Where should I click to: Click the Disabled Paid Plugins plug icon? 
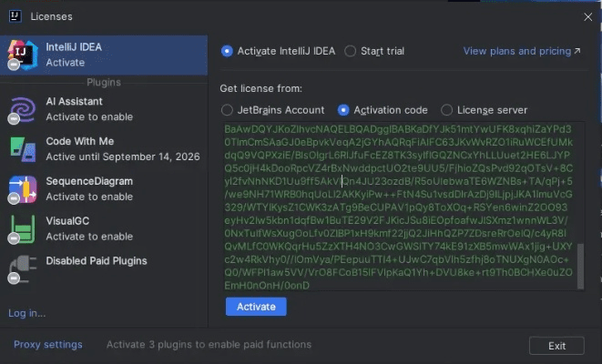[22, 268]
